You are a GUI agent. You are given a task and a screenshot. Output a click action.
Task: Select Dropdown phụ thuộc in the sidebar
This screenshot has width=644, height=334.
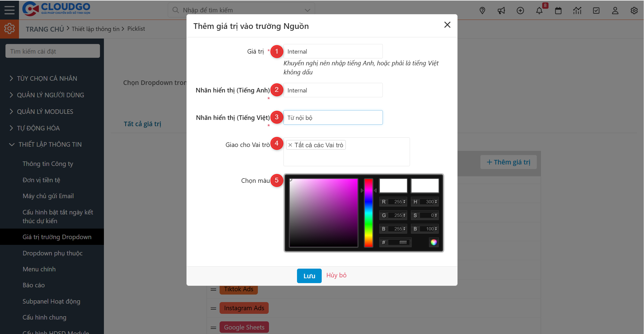[52, 253]
